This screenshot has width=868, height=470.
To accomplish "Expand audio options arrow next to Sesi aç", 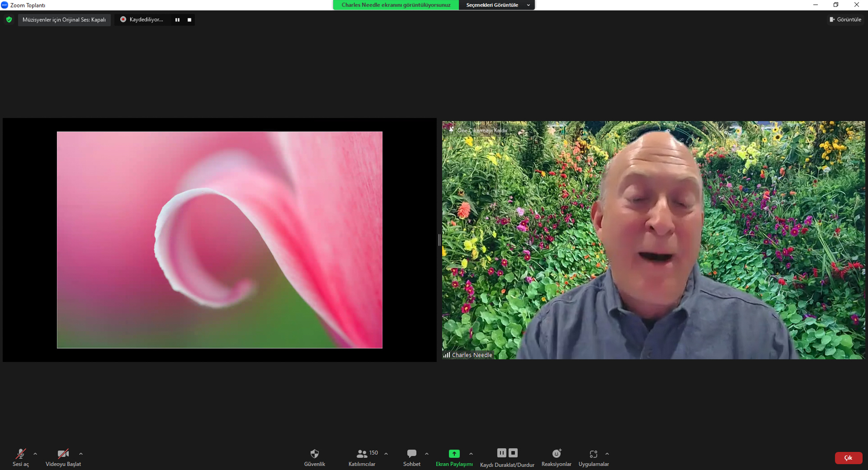I will click(x=35, y=454).
